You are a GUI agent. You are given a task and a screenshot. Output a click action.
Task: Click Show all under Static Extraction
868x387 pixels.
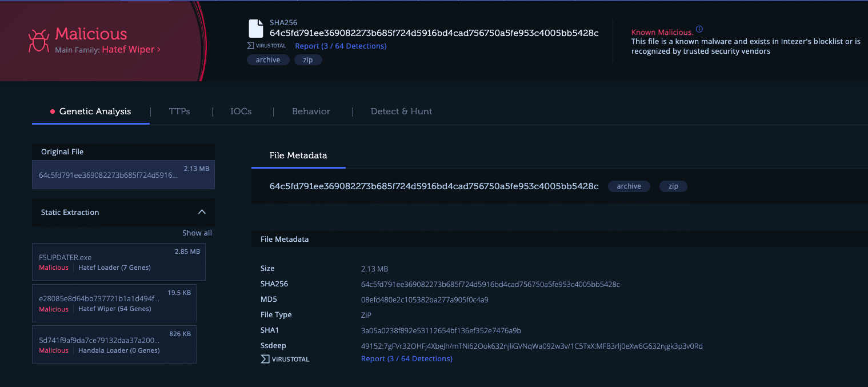coord(197,233)
